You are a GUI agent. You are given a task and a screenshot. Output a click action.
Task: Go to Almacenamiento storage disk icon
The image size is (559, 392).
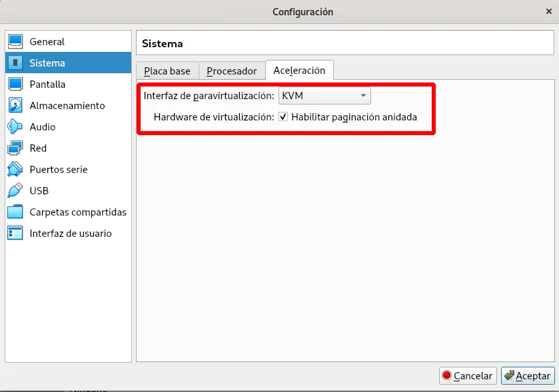tap(15, 106)
